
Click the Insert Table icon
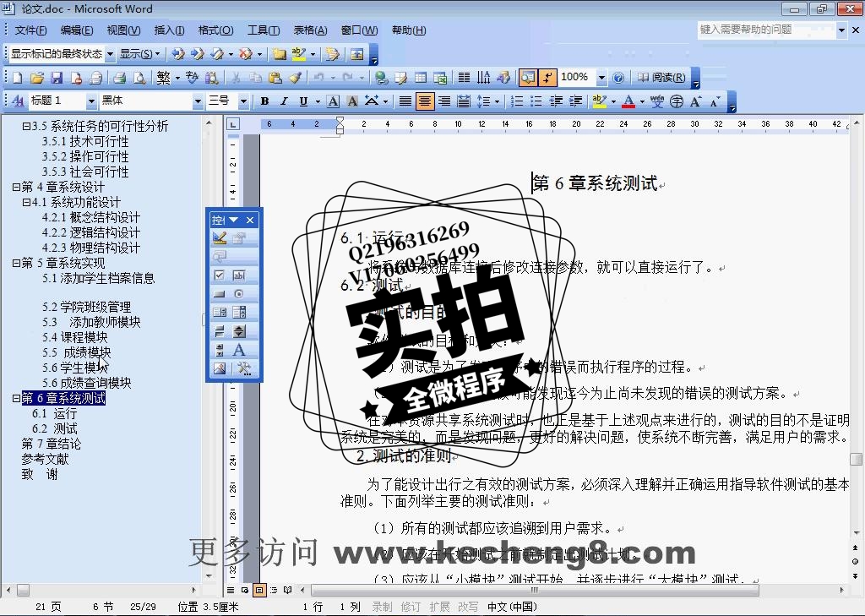[421, 78]
